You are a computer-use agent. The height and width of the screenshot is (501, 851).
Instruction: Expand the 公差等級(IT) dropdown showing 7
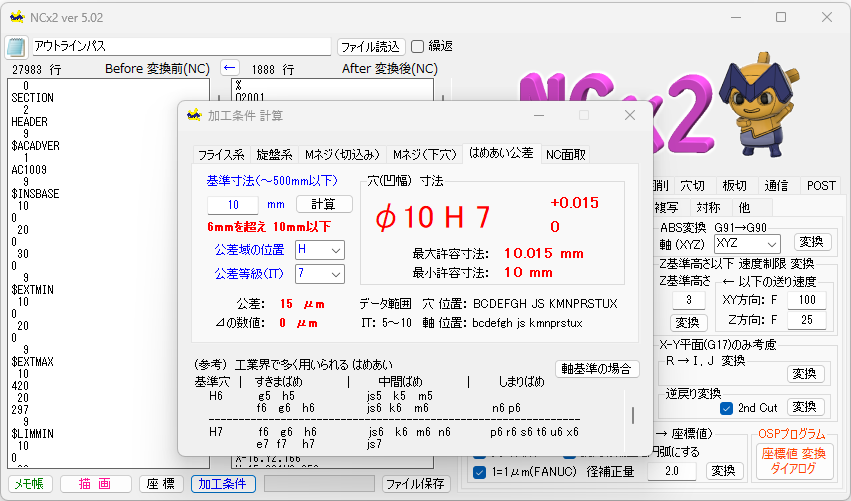(319, 274)
